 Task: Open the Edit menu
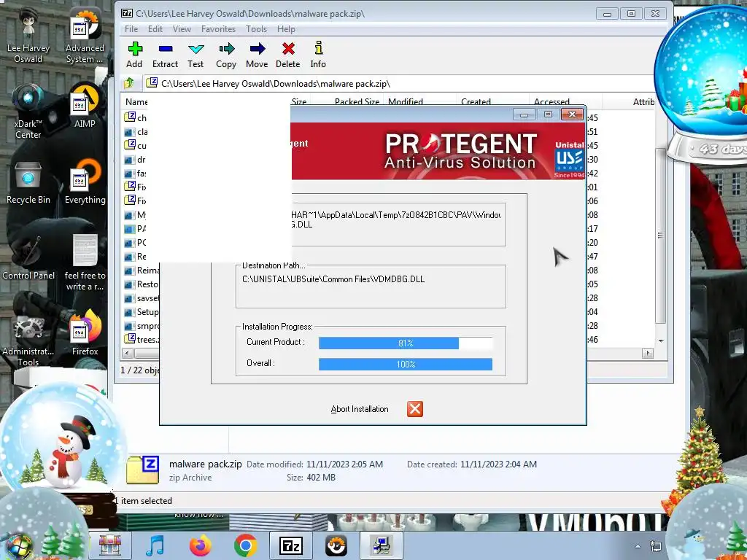pos(155,29)
